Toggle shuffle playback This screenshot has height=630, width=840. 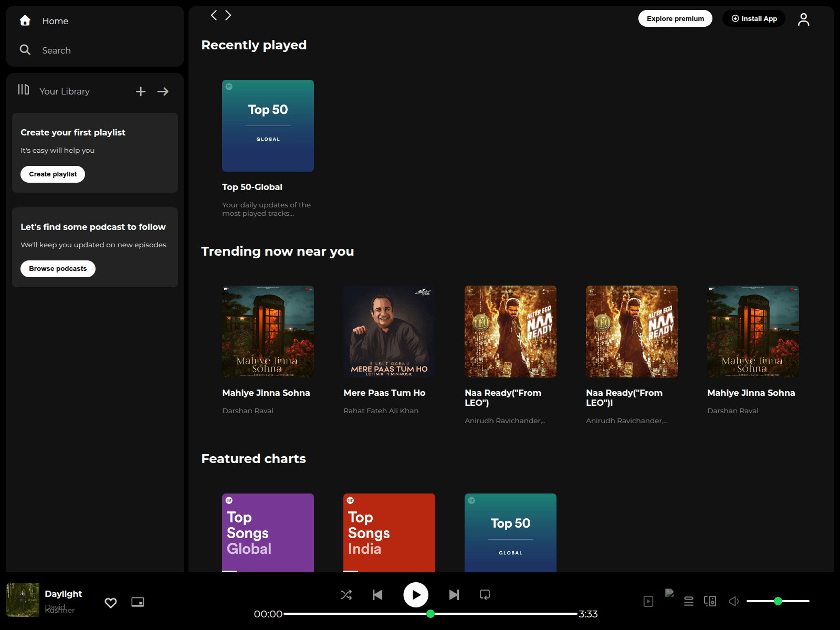point(346,595)
